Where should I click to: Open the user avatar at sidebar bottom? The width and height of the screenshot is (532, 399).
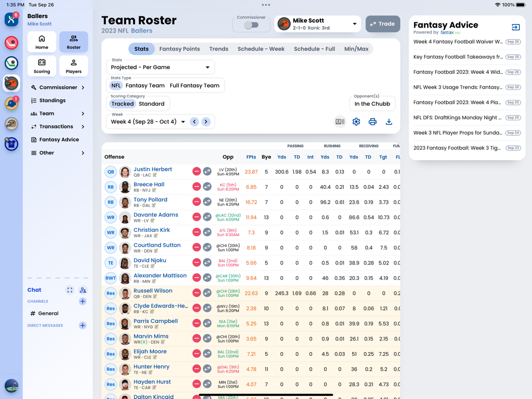(12, 386)
